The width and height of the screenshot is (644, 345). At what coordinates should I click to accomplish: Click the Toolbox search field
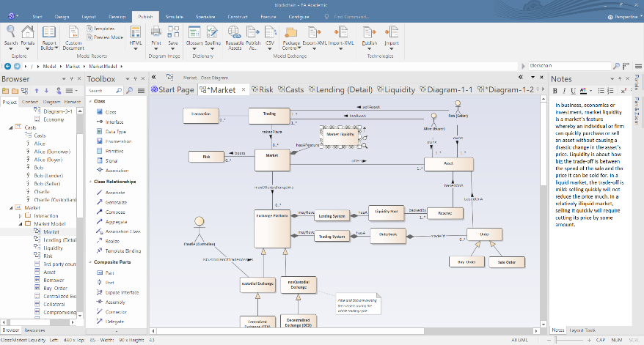pyautogui.click(x=105, y=91)
